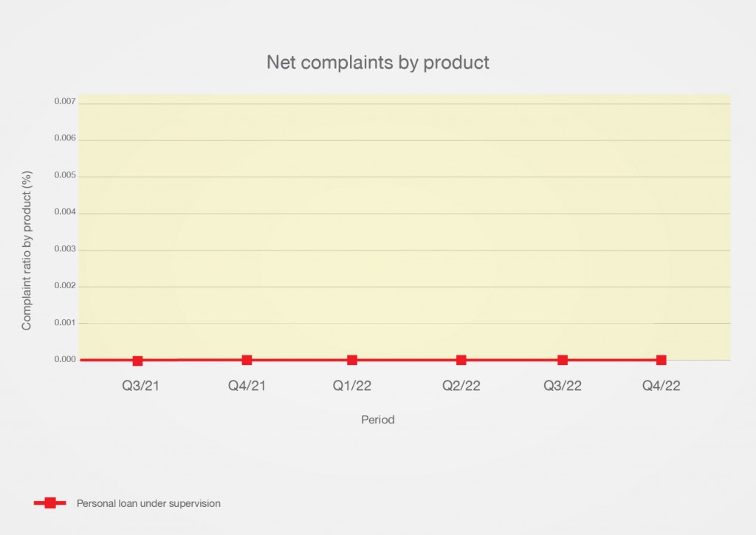The width and height of the screenshot is (756, 535).
Task: Click the Q3/21 data point marker
Action: click(x=137, y=361)
